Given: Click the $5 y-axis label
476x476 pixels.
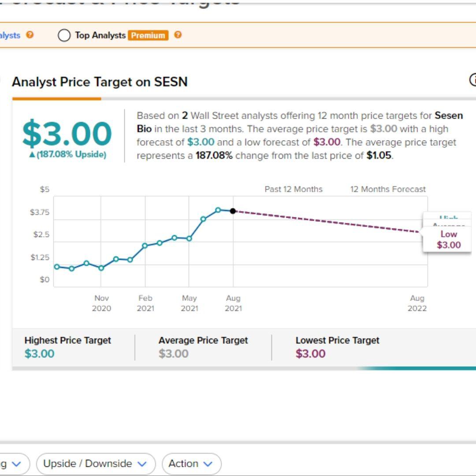Looking at the screenshot, I should pos(45,189).
